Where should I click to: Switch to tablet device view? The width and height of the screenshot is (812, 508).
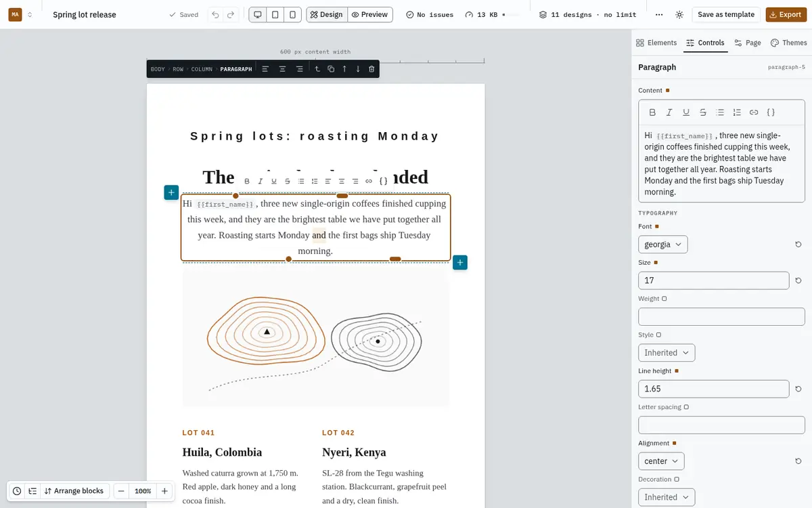pyautogui.click(x=275, y=14)
